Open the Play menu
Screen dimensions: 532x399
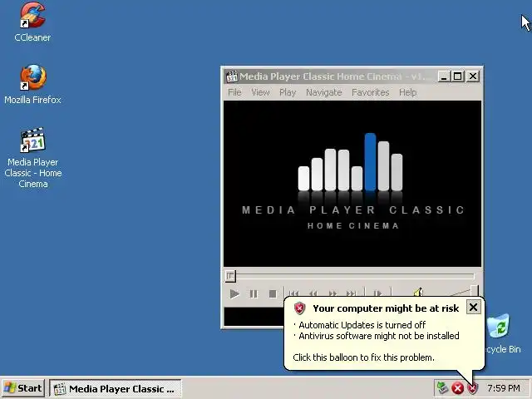coord(288,92)
